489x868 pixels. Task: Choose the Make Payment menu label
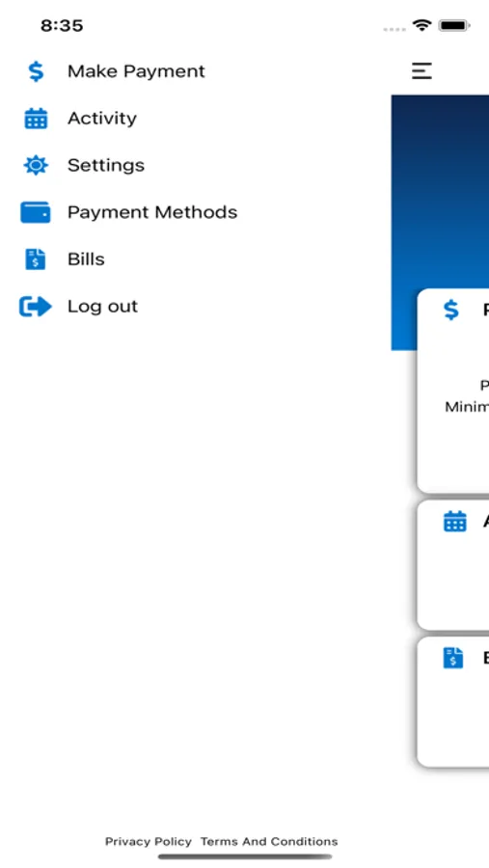coord(136,71)
